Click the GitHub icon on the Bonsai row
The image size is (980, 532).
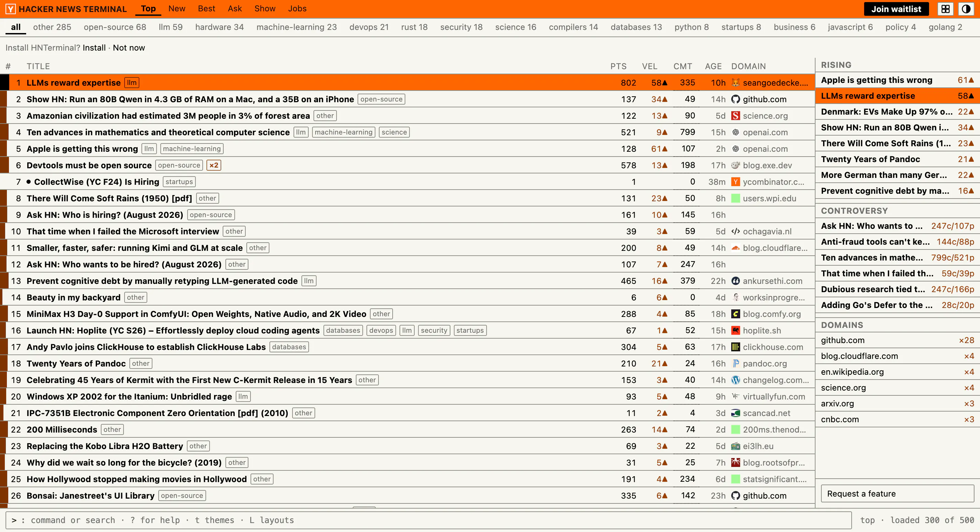coord(736,496)
